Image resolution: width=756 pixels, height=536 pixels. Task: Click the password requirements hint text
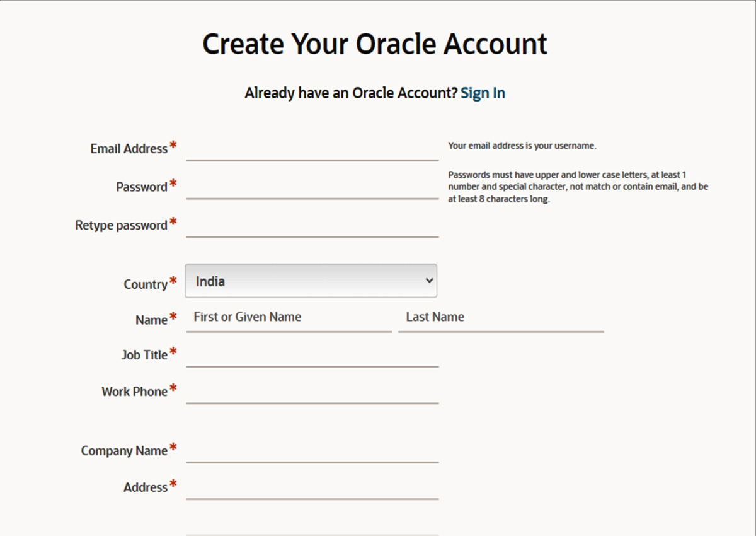(578, 187)
